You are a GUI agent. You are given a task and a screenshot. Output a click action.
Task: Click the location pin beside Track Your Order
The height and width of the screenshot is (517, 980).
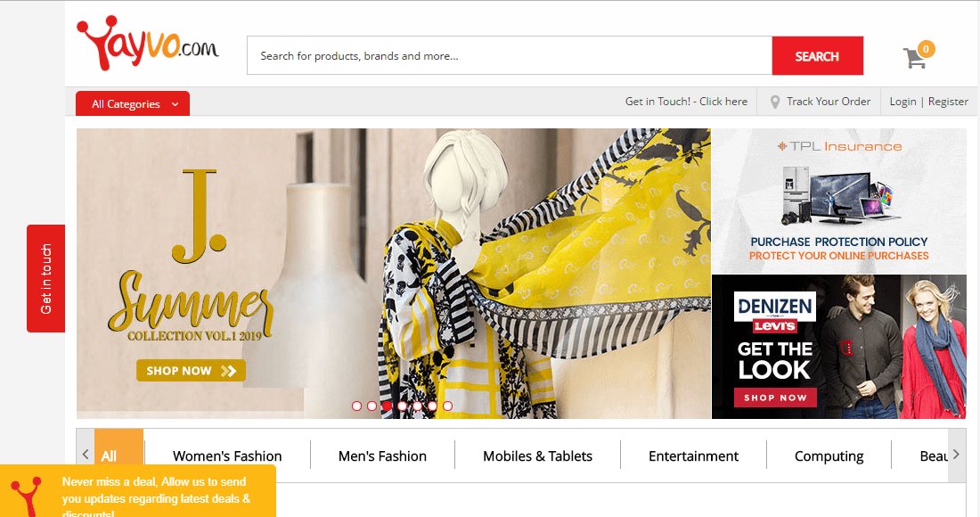778,101
